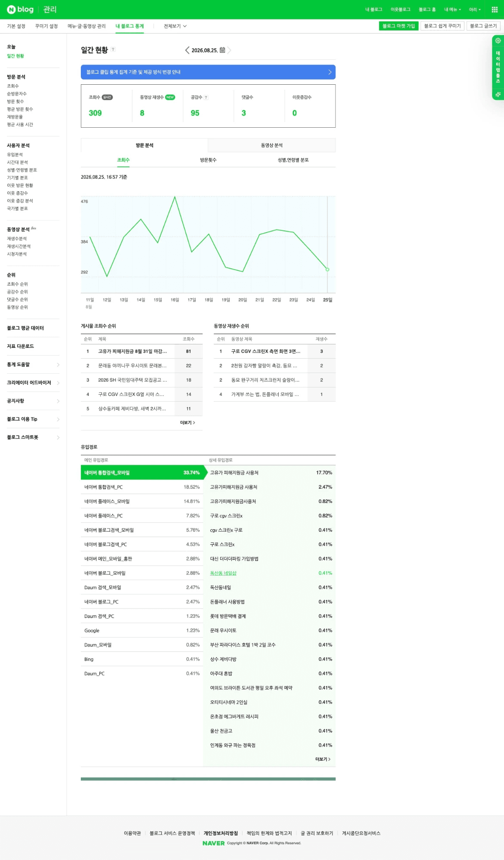Expand 블로그 이용 Tip in sidebar
The width and height of the screenshot is (504, 860).
33,419
